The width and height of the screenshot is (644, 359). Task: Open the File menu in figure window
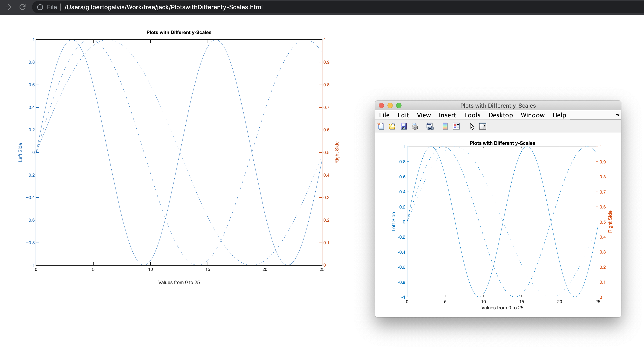(x=384, y=115)
